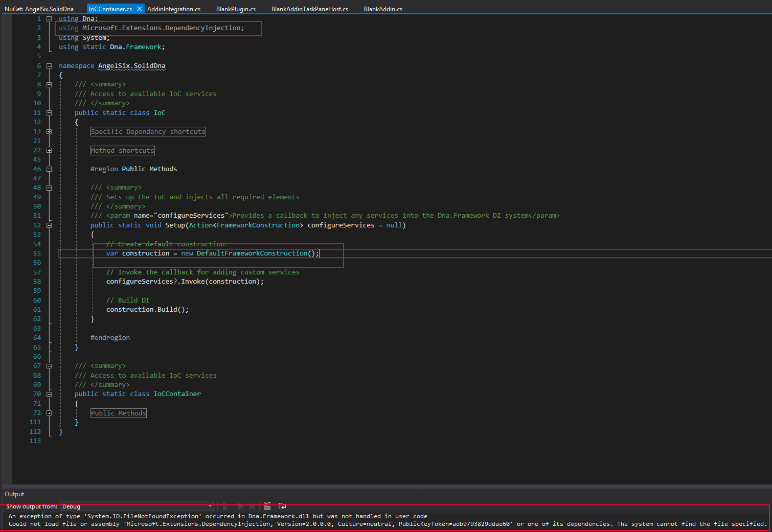
Task: Switch to the BlankAddin.cs tab
Action: click(x=383, y=8)
